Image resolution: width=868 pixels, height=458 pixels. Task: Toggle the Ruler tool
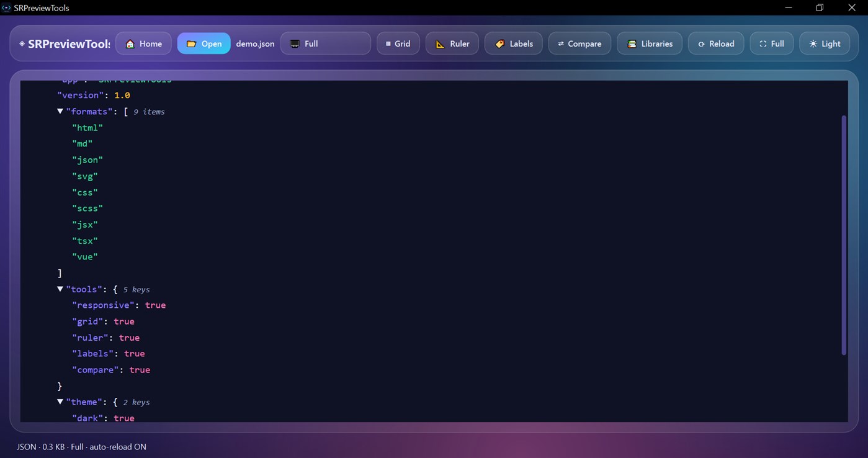coord(452,43)
